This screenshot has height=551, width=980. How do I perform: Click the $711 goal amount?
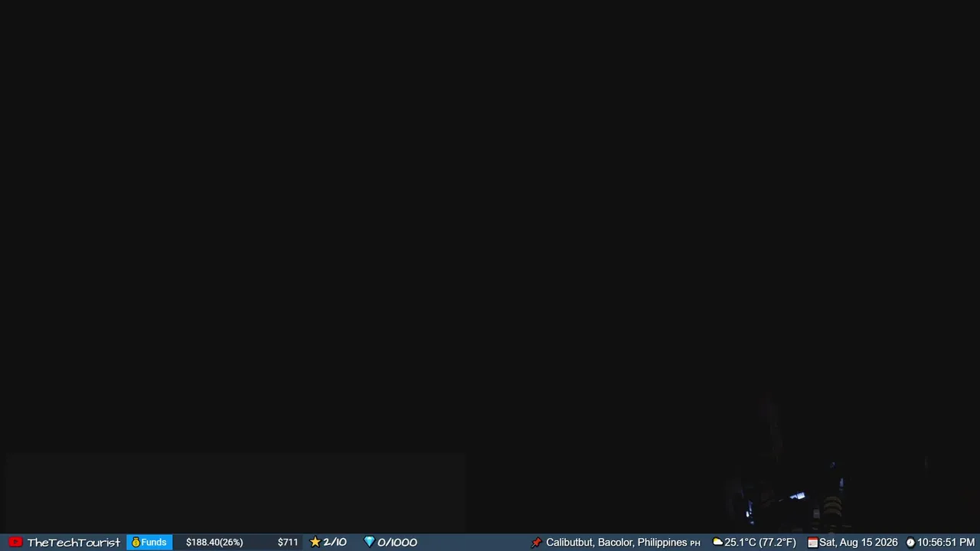(288, 543)
